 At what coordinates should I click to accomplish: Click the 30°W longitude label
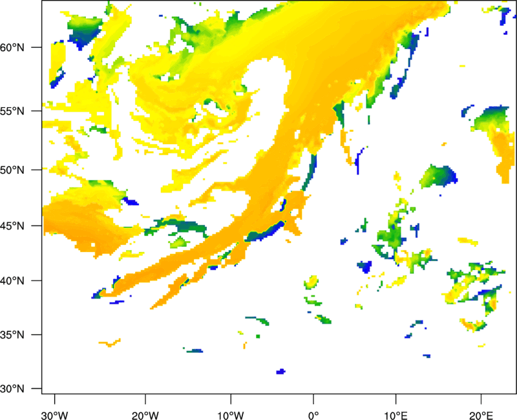pyautogui.click(x=55, y=415)
